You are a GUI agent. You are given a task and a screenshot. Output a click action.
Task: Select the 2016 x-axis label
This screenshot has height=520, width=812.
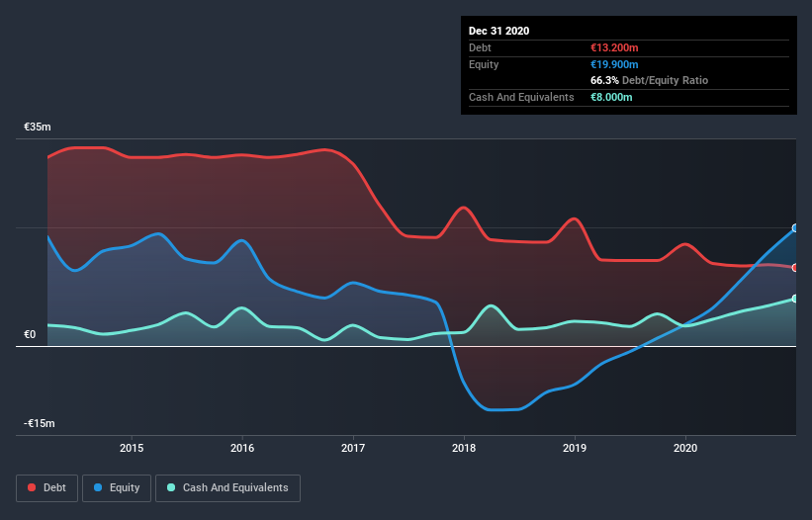pos(242,448)
